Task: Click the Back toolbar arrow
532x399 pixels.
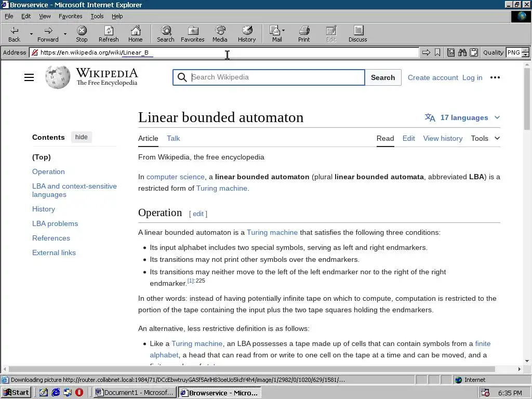Action: click(14, 34)
